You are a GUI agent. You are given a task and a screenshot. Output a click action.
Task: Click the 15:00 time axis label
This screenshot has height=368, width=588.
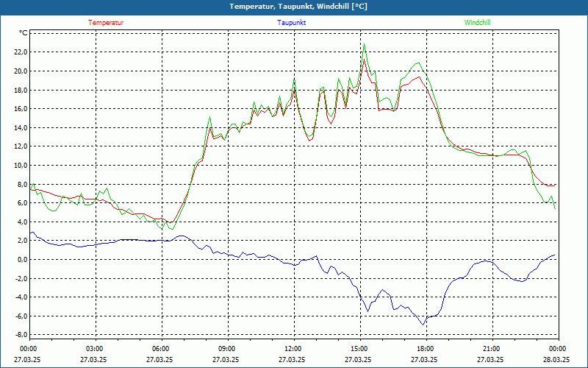[359, 349]
